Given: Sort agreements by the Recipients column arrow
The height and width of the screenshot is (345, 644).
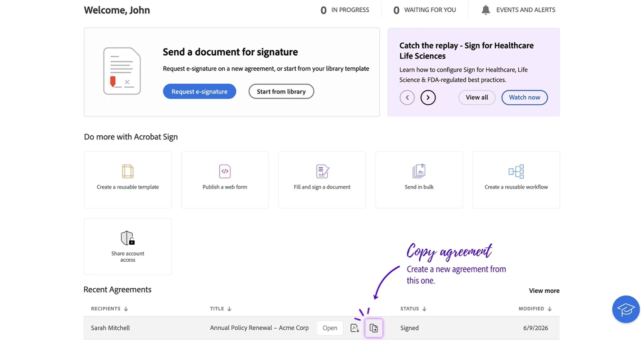Looking at the screenshot, I should click(x=126, y=309).
